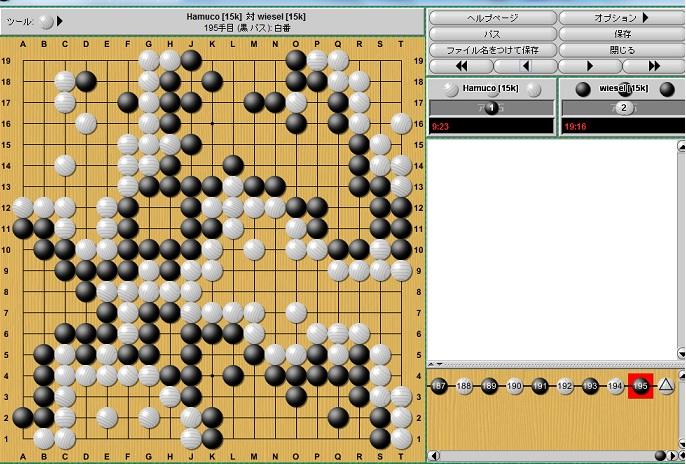Select move 187 in the game tree
The width and height of the screenshot is (686, 464).
click(x=438, y=386)
